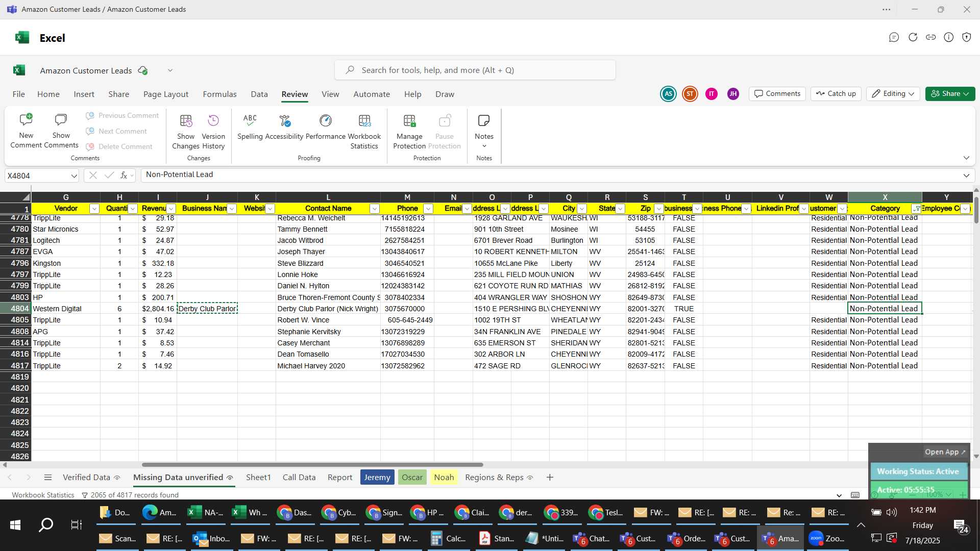Collapse ribbon with chevron

pos(966,158)
